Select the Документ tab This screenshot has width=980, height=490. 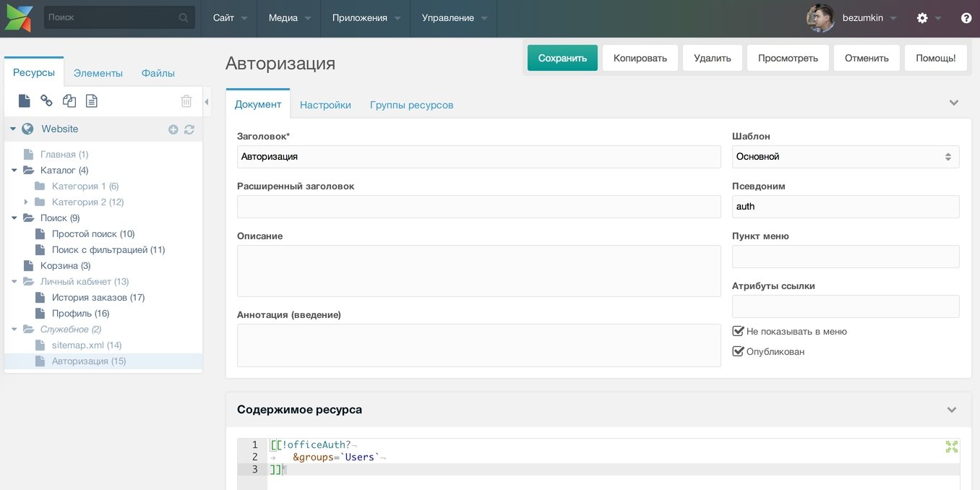coord(258,104)
